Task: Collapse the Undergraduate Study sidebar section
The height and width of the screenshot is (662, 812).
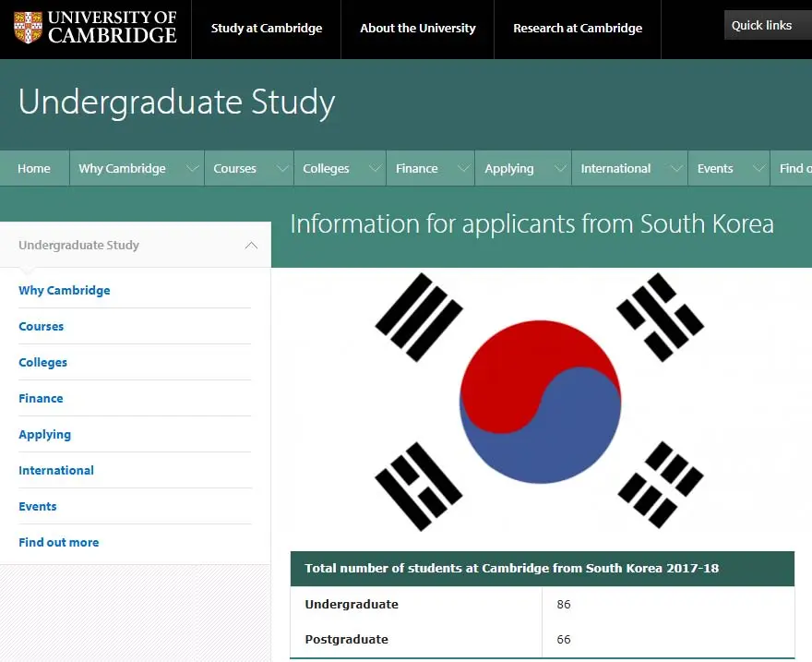Action: click(251, 246)
